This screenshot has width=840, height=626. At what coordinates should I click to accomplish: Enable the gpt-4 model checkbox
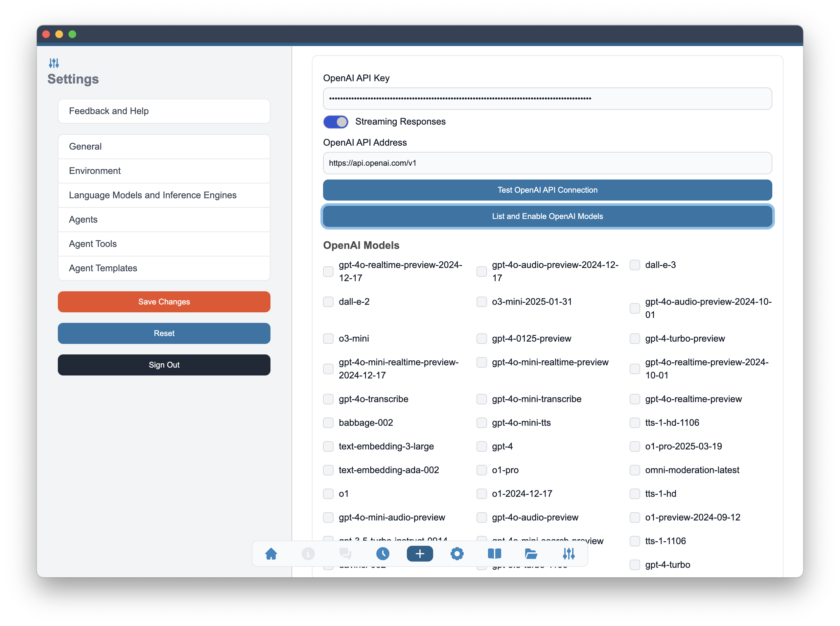click(481, 446)
